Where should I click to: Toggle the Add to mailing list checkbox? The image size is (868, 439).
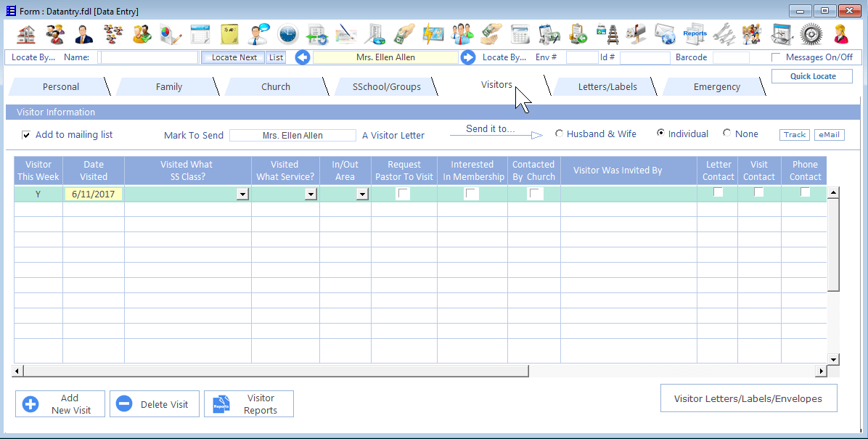(26, 135)
